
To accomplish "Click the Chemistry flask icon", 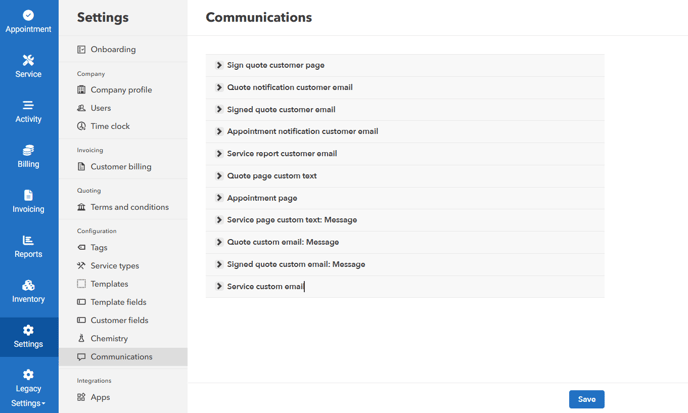I will [x=81, y=338].
